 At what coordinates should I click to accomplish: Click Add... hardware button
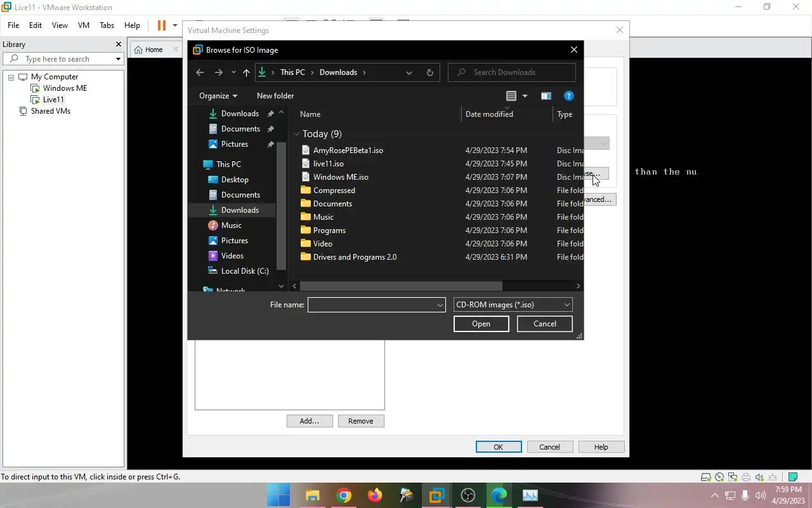(310, 421)
